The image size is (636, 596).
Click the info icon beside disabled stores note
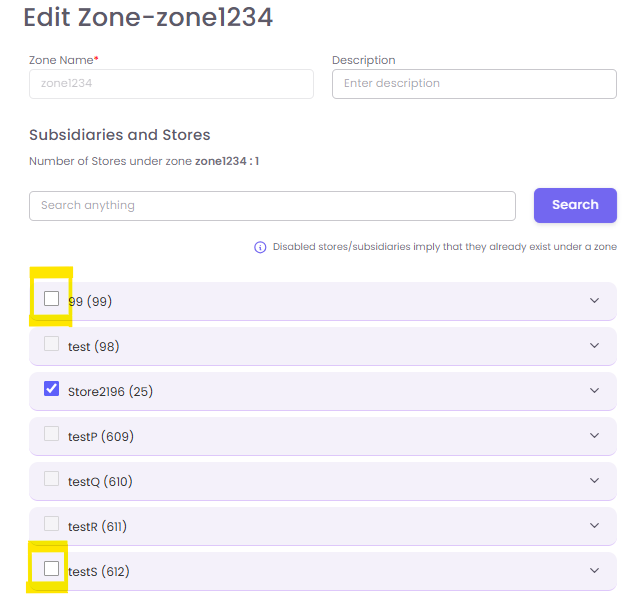coord(260,247)
